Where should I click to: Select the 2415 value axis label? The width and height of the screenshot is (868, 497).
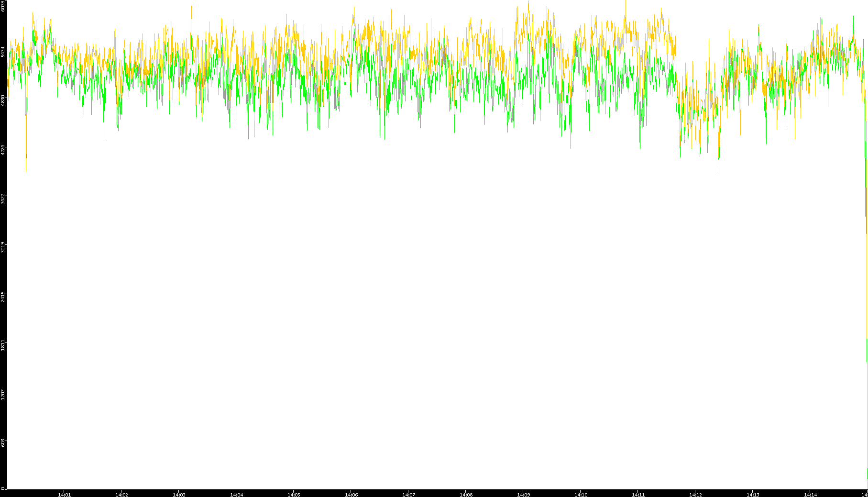point(3,297)
